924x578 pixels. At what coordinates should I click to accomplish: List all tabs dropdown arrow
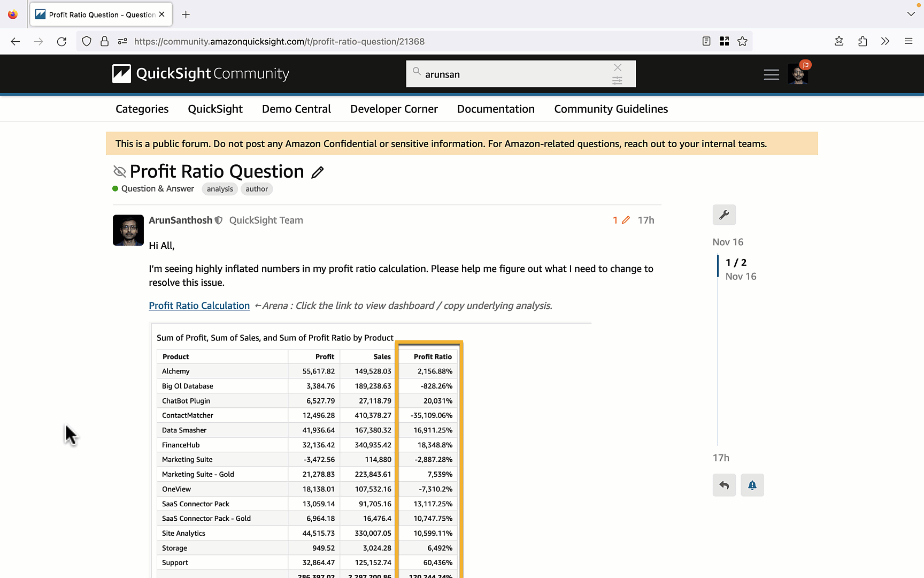(x=911, y=14)
